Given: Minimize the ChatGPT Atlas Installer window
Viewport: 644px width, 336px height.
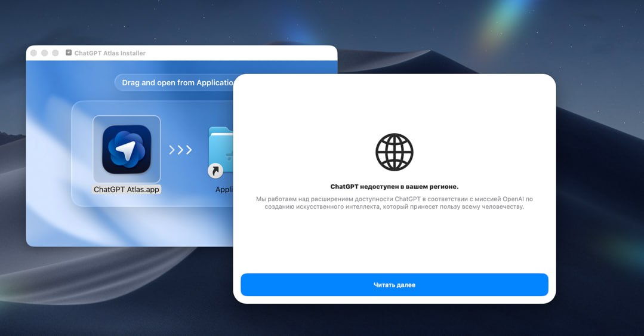Looking at the screenshot, I should 44,53.
